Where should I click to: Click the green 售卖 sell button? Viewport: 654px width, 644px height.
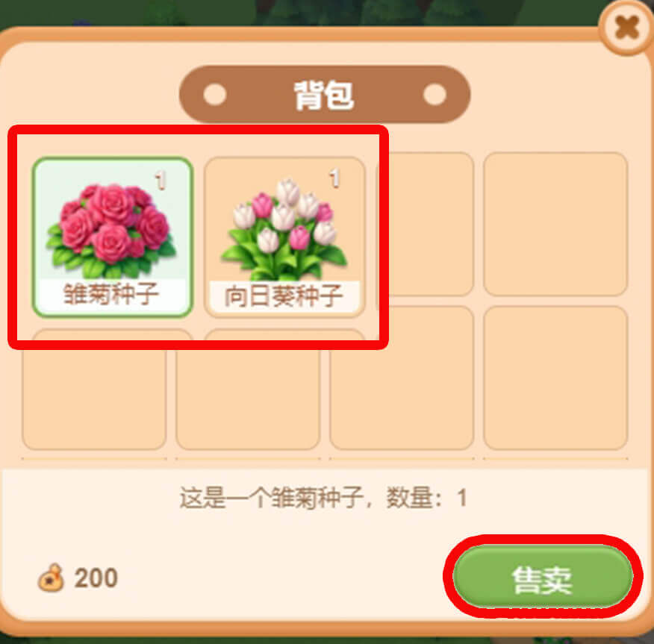543,577
